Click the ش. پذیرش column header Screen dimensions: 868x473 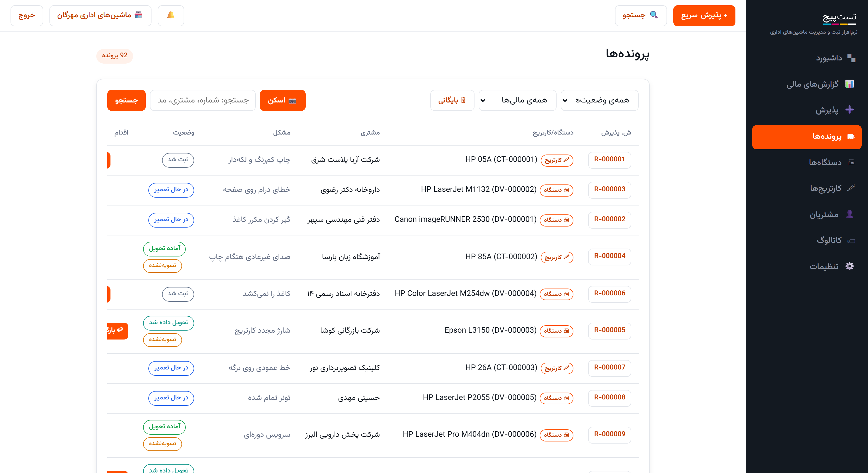(x=616, y=133)
